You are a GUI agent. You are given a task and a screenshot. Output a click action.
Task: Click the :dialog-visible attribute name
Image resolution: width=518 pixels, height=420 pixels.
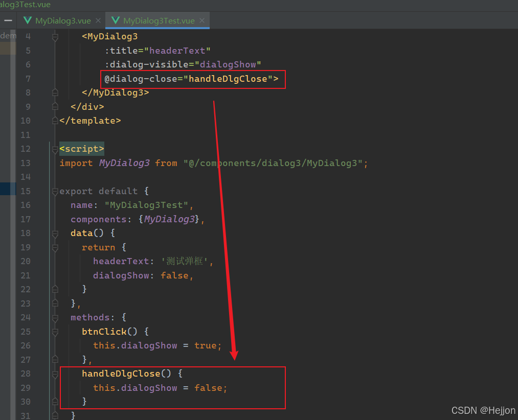coord(147,64)
